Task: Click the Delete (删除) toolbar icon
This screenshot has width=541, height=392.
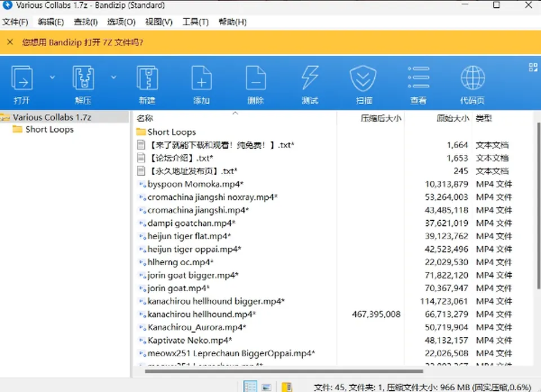Action: tap(256, 84)
